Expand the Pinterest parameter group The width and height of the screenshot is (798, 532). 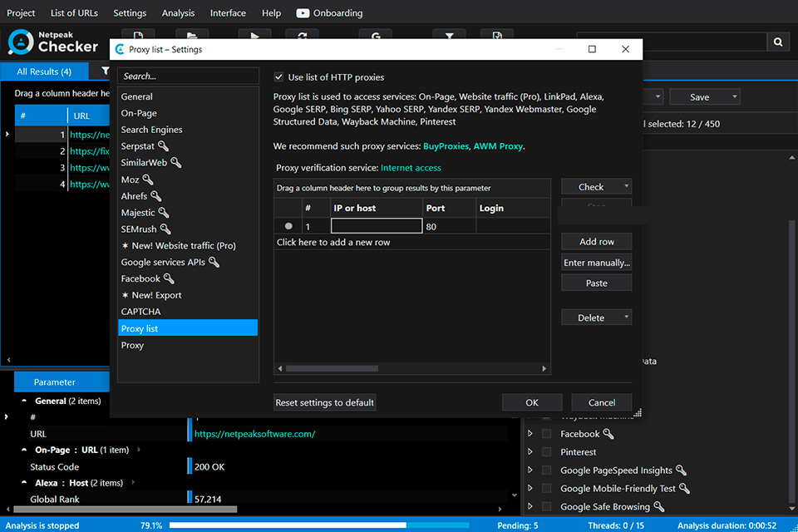point(530,452)
